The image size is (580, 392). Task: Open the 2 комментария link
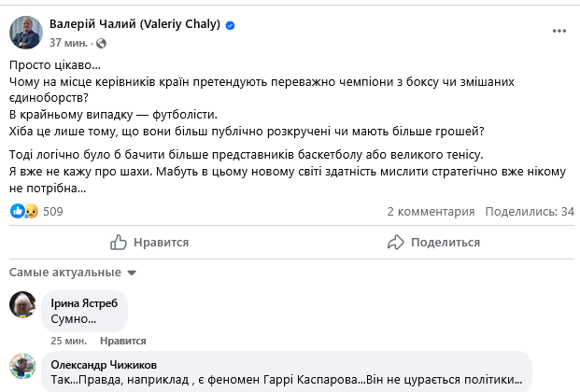pyautogui.click(x=425, y=212)
